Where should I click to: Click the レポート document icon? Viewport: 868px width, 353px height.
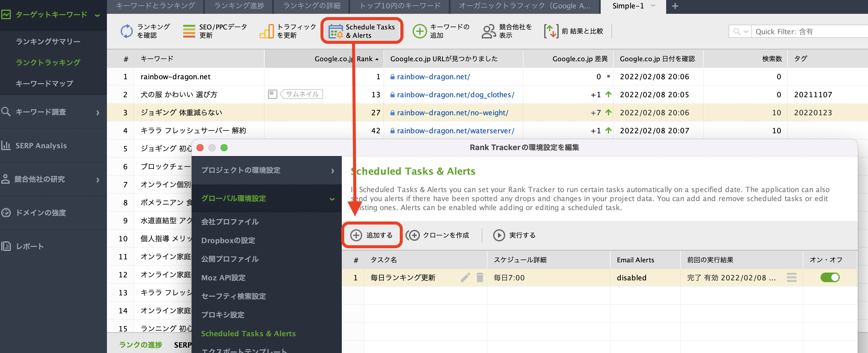6,246
